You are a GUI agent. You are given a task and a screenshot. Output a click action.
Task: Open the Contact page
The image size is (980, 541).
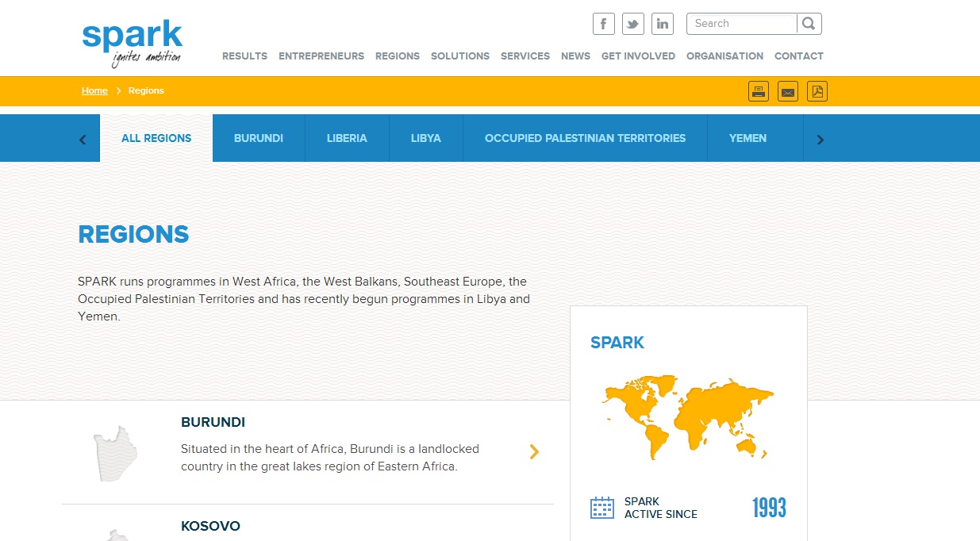click(799, 56)
